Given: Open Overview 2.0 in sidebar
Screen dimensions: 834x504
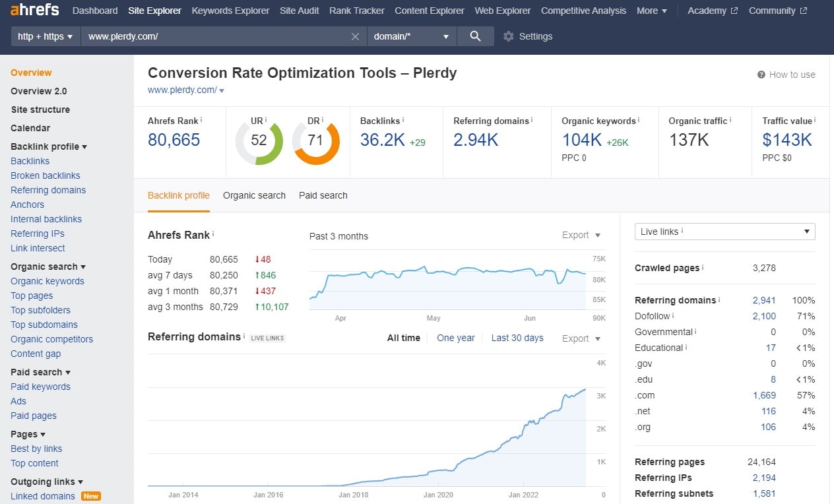Looking at the screenshot, I should point(39,91).
